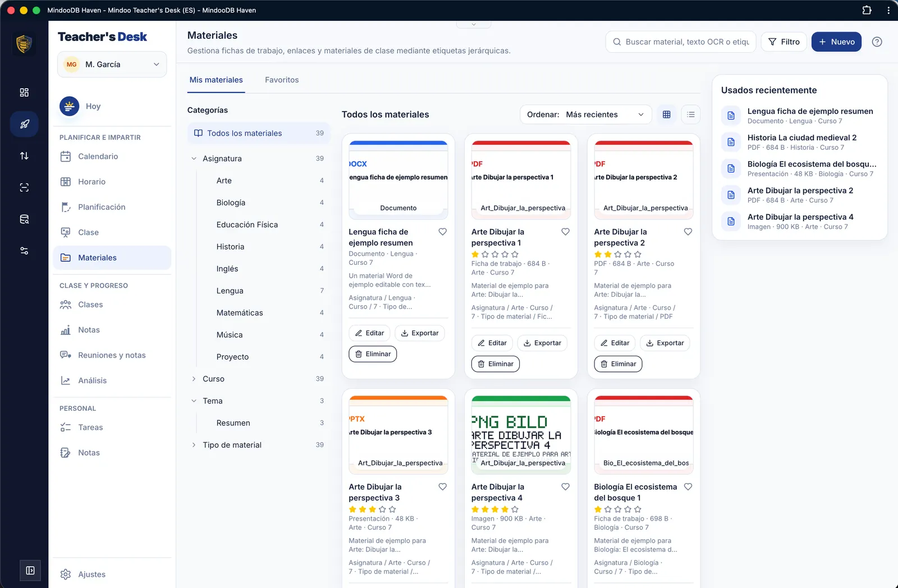Click the MindooDB shield logo in the left rail

coord(24,43)
